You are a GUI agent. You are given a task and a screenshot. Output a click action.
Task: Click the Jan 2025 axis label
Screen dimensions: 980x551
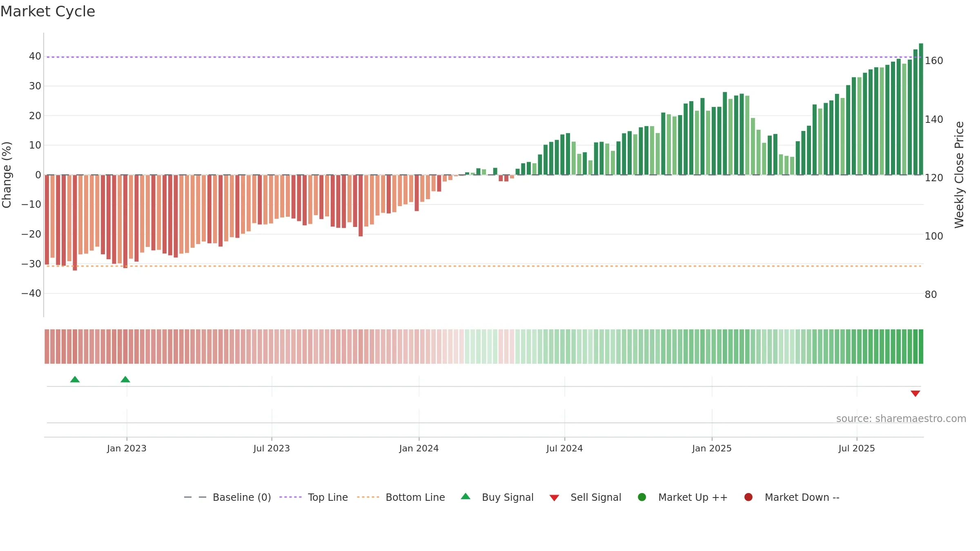(712, 449)
